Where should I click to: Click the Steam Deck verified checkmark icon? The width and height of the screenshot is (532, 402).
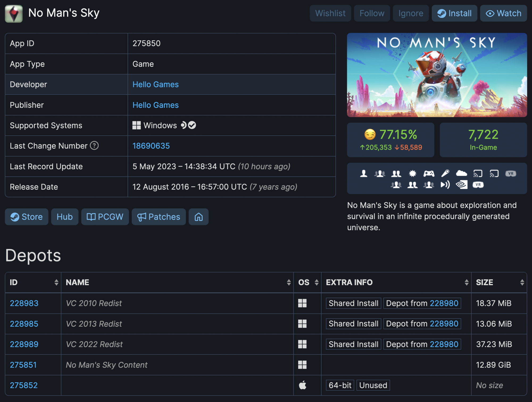[192, 125]
